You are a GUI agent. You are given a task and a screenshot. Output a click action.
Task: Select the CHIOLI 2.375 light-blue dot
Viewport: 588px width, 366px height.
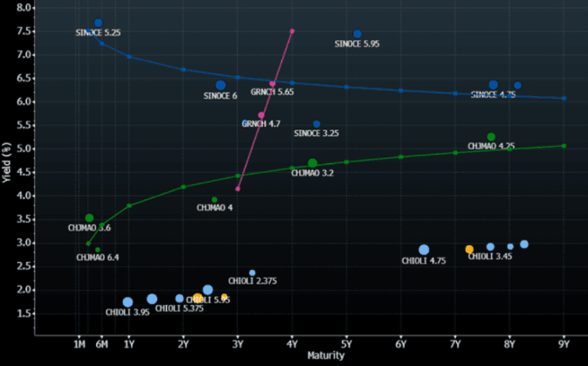[252, 273]
